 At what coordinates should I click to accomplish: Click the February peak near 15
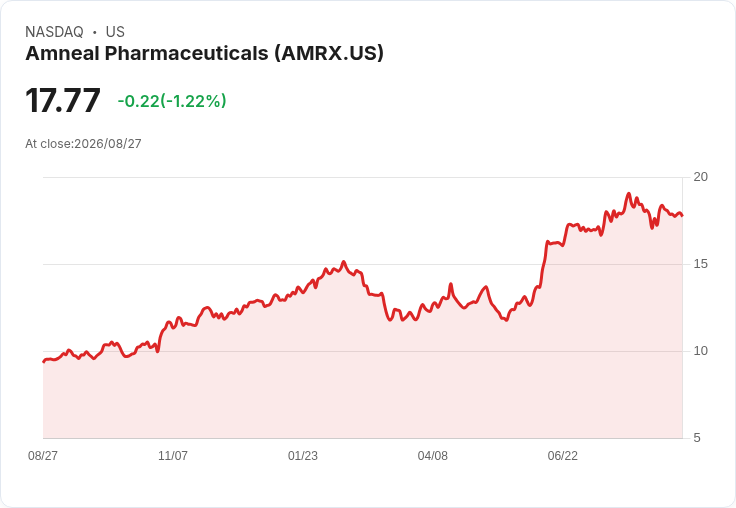[344, 262]
